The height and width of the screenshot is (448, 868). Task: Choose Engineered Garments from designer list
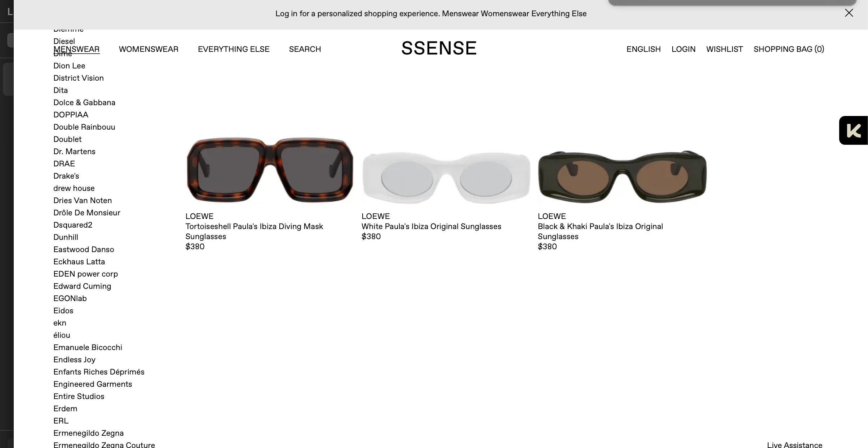click(x=93, y=384)
